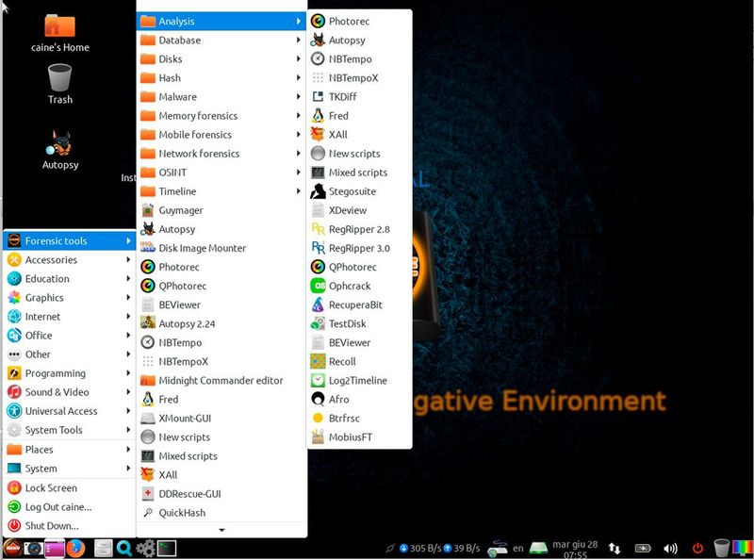Image resolution: width=754 pixels, height=560 pixels.
Task: Open the volume control in system tray
Action: click(x=669, y=547)
